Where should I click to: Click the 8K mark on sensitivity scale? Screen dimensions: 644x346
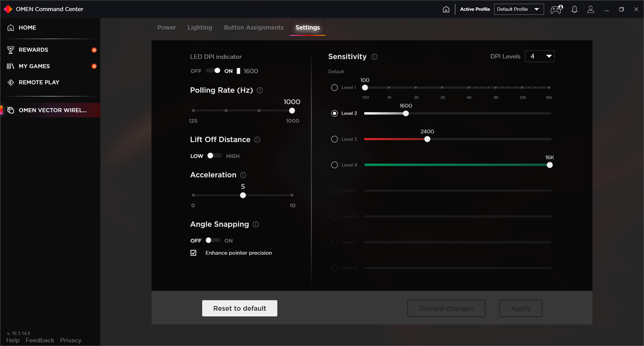pyautogui.click(x=496, y=97)
